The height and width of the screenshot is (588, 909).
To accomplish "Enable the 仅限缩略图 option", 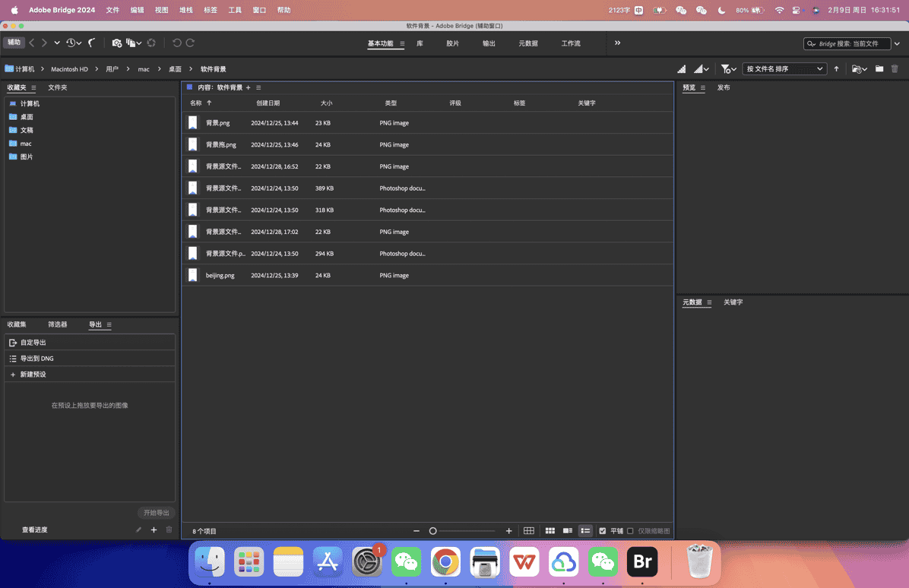I will (629, 530).
